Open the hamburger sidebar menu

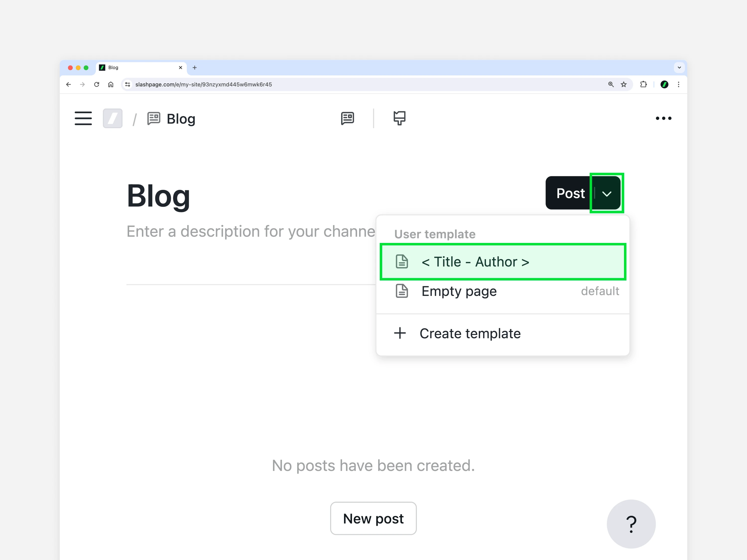(x=83, y=118)
